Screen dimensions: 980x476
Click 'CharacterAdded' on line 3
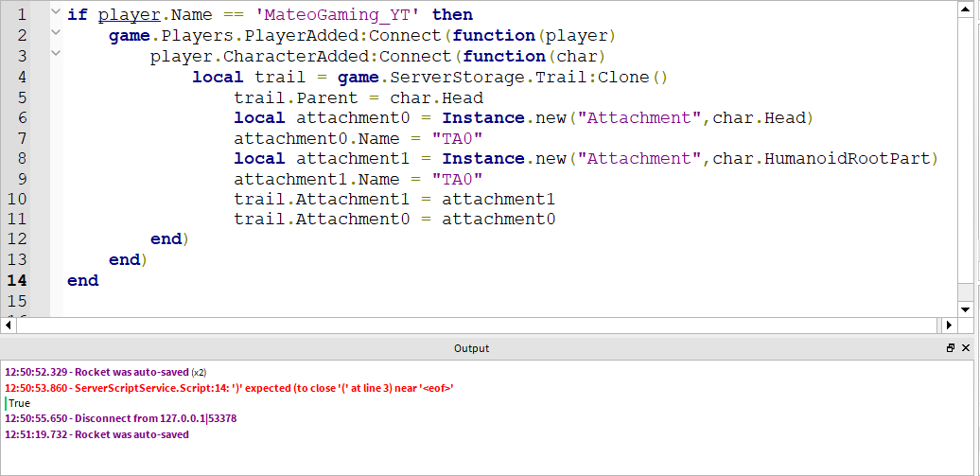296,56
